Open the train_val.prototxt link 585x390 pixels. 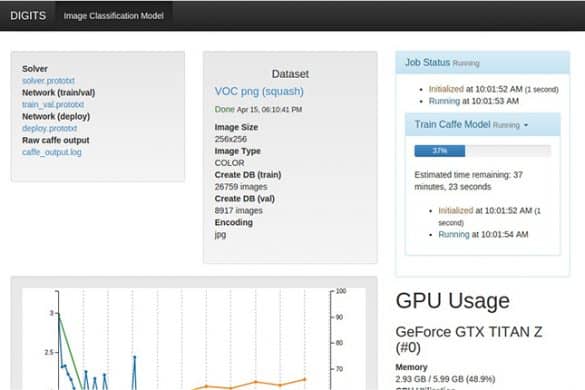tap(53, 104)
